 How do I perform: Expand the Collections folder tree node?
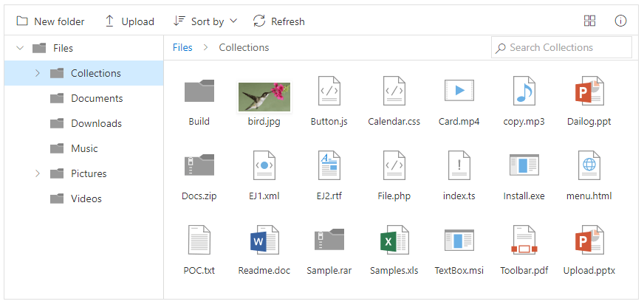point(37,73)
